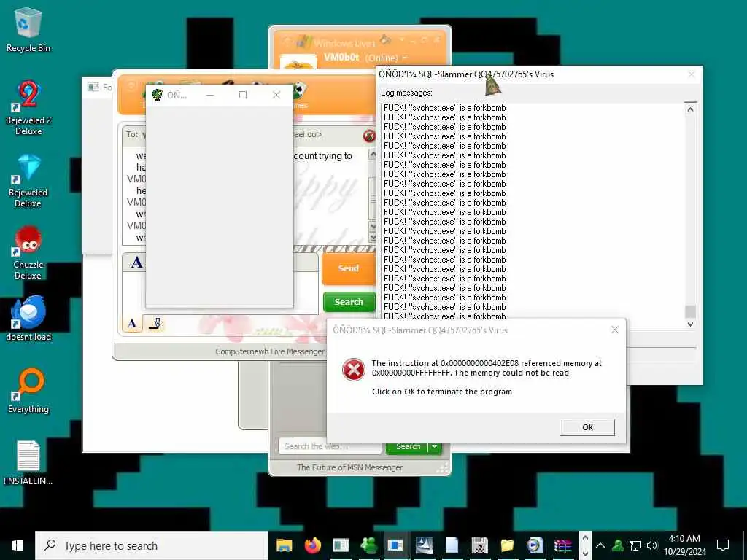Image resolution: width=747 pixels, height=560 pixels.
Task: Open the VM0b0t Online status dropdown
Action: click(404, 58)
